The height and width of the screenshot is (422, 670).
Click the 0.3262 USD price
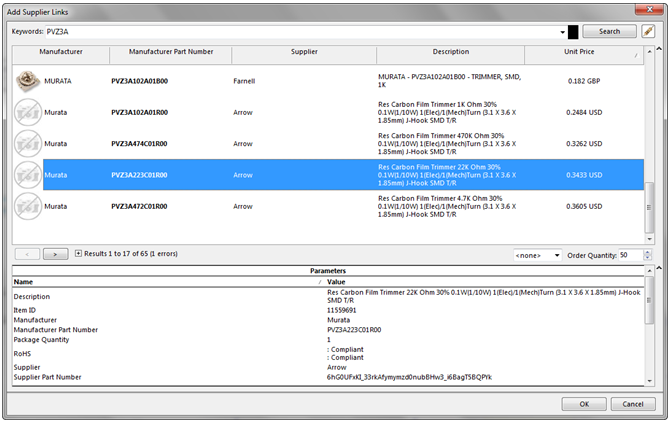pos(584,144)
